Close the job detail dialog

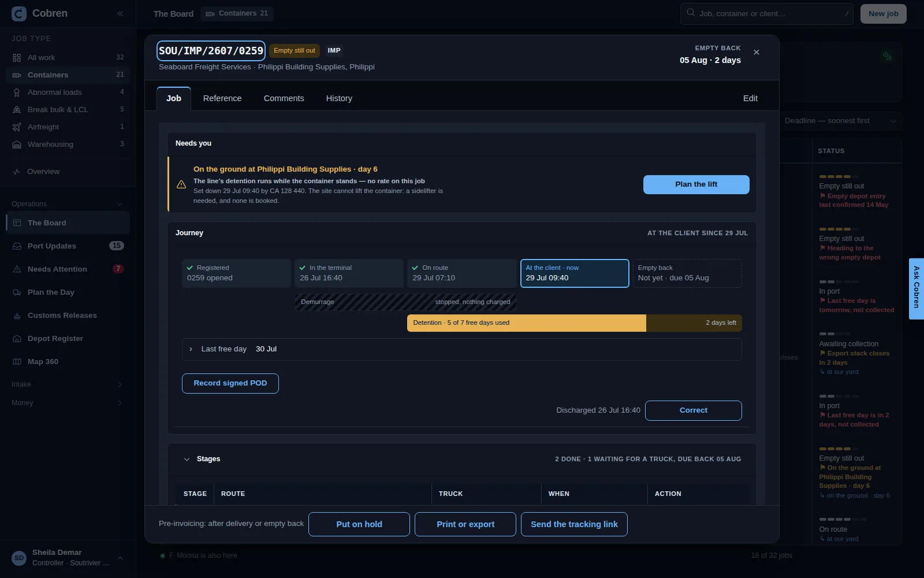click(757, 52)
